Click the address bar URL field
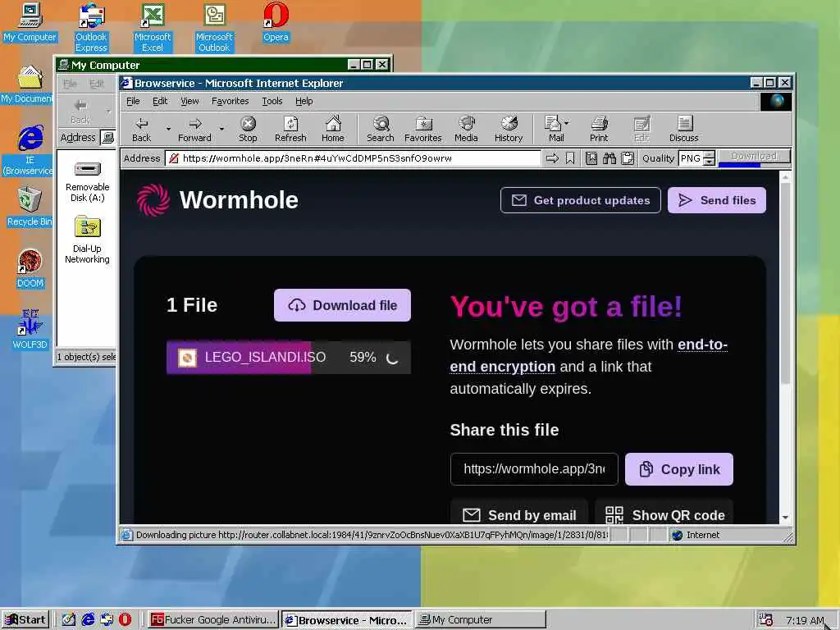The width and height of the screenshot is (840, 630). (354, 158)
